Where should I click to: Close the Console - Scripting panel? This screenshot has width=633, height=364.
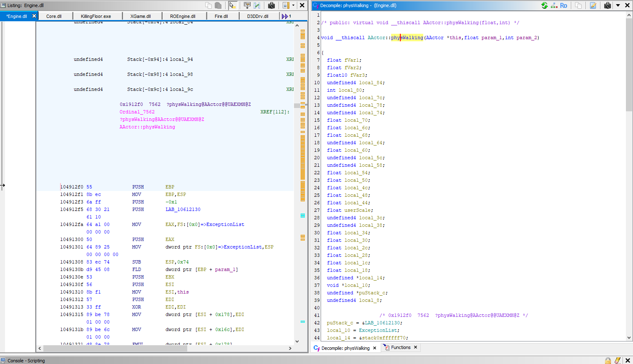628,361
